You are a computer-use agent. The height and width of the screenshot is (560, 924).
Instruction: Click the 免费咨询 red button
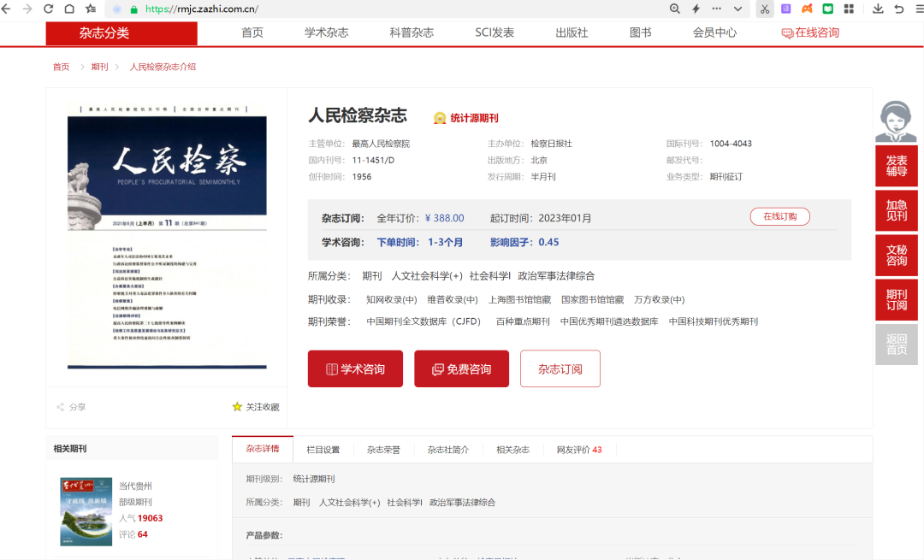(461, 368)
